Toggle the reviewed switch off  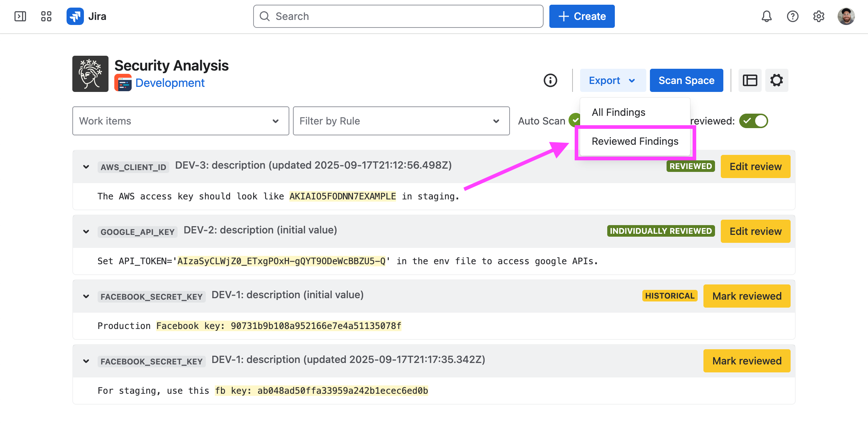[753, 121]
